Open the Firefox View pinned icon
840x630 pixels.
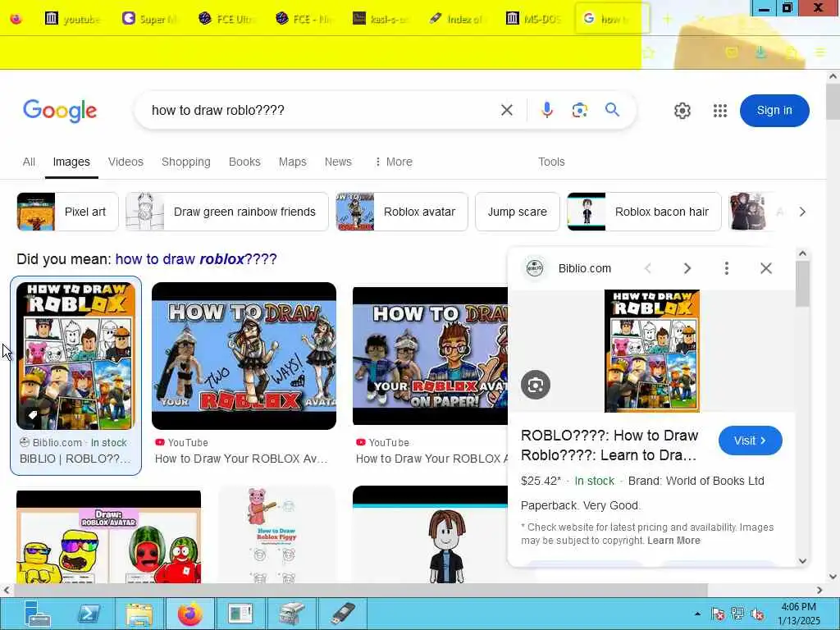click(16, 19)
